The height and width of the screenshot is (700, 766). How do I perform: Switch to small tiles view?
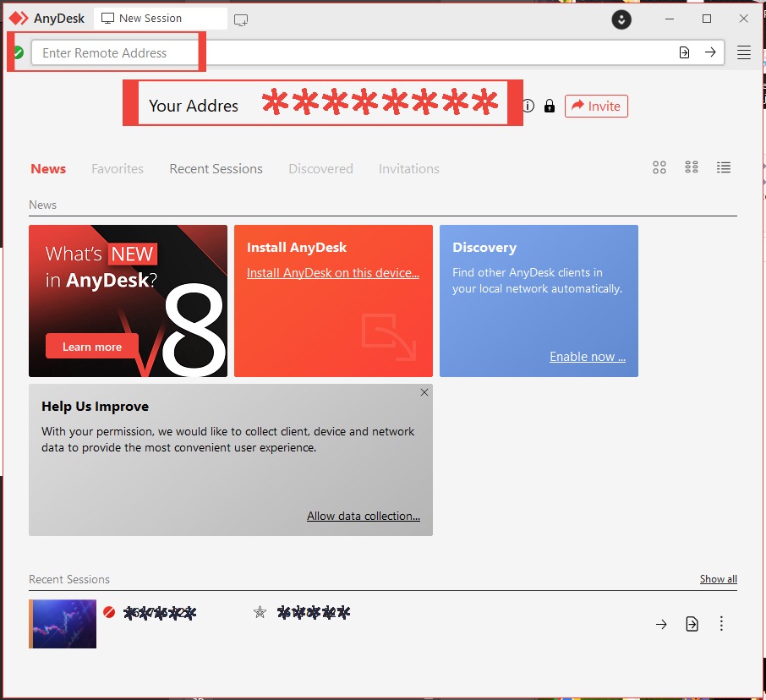point(692,167)
